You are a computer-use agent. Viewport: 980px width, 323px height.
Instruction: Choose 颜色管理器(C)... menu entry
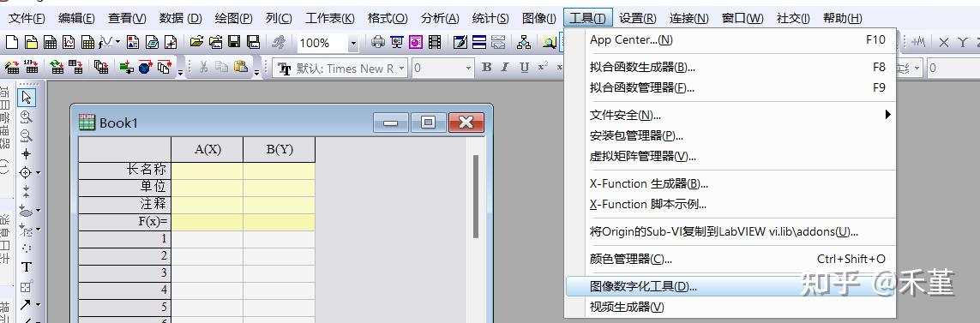730,259
